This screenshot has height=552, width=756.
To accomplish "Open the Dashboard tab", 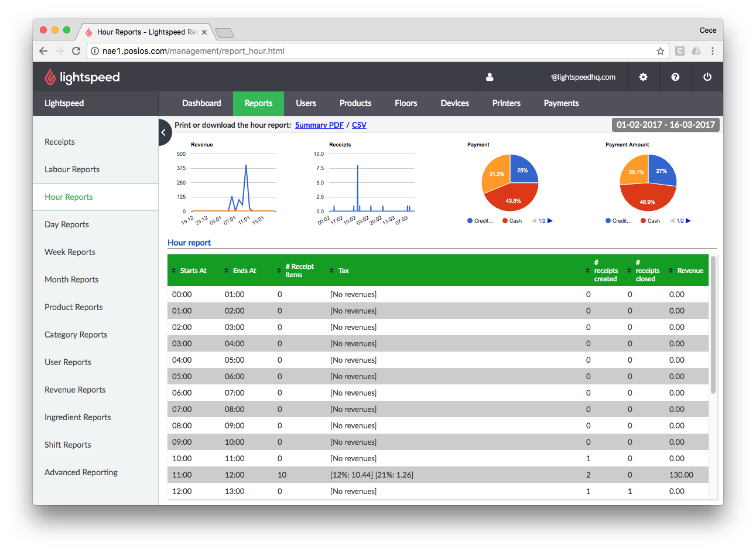I will tap(201, 103).
